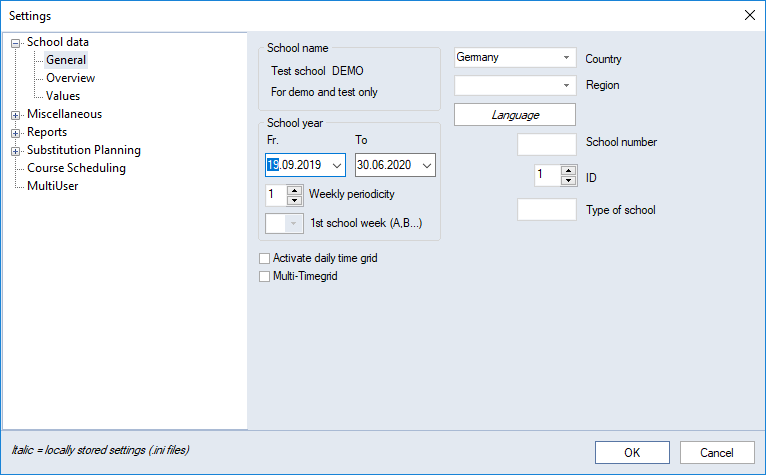Click the Type of school input field
Screen dimensions: 766x475
pyautogui.click(x=547, y=210)
